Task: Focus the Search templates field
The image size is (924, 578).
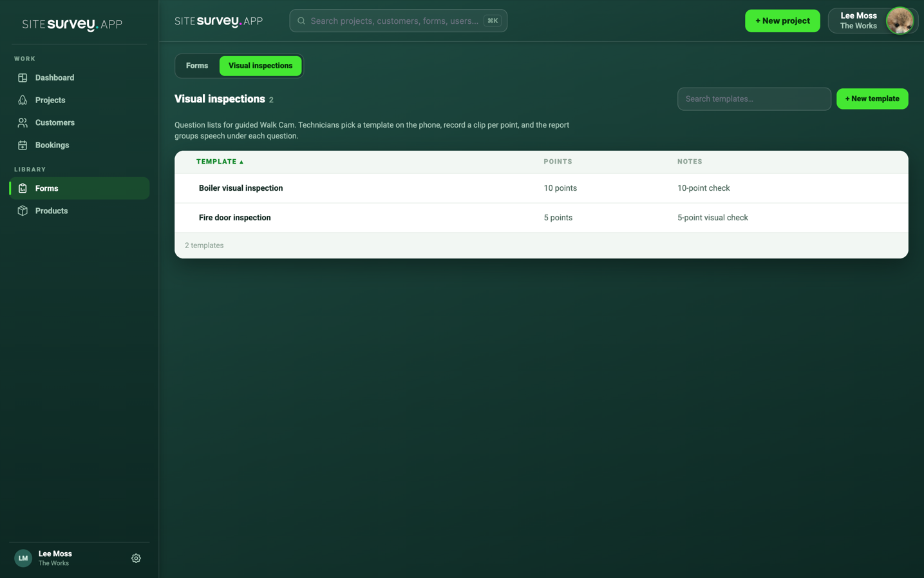Action: pos(754,99)
